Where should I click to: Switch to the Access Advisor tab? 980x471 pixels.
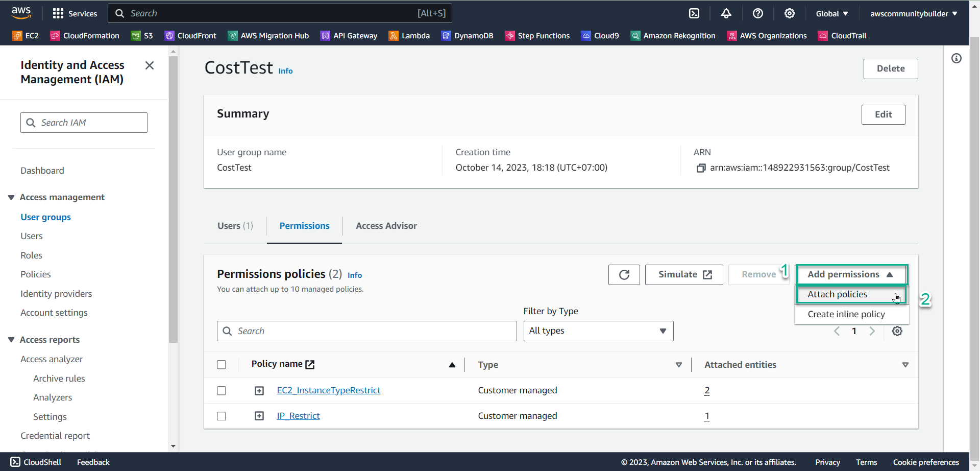386,226
